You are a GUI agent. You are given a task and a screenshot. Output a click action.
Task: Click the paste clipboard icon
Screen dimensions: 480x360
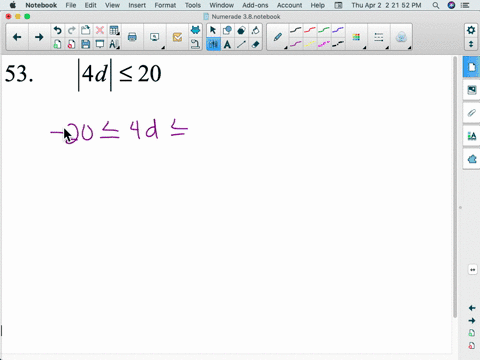point(86,30)
